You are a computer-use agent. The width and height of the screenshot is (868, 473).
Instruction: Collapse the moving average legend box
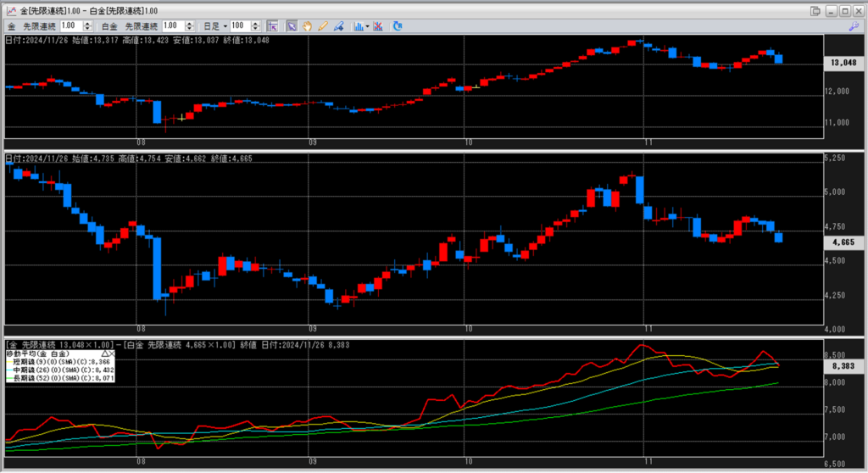tap(103, 353)
